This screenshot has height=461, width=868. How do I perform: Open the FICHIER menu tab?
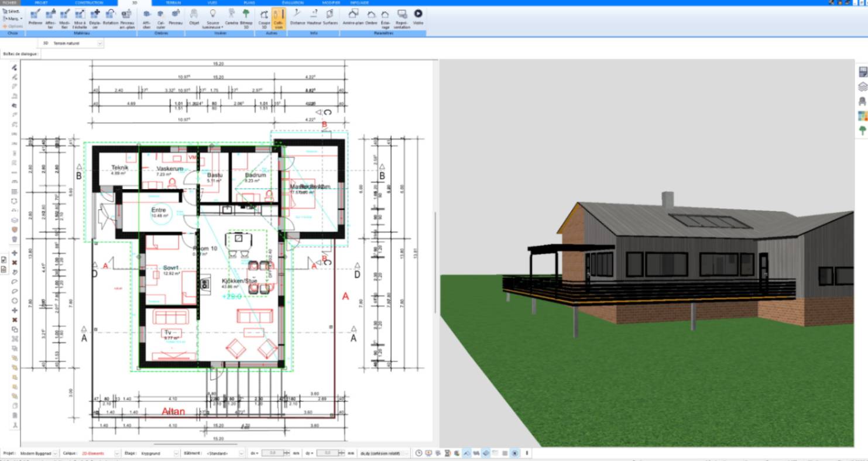click(x=10, y=3)
